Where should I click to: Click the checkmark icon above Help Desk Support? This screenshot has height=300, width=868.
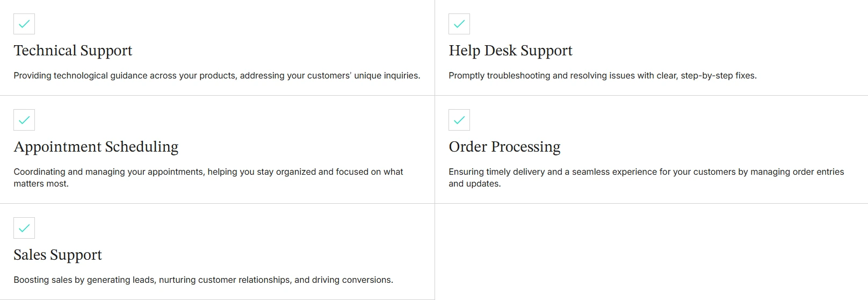(459, 24)
